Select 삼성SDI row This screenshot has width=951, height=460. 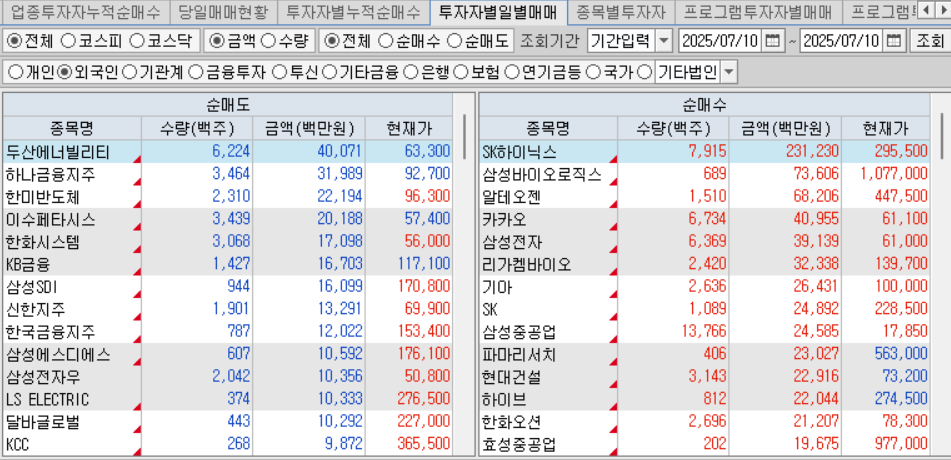(227, 286)
